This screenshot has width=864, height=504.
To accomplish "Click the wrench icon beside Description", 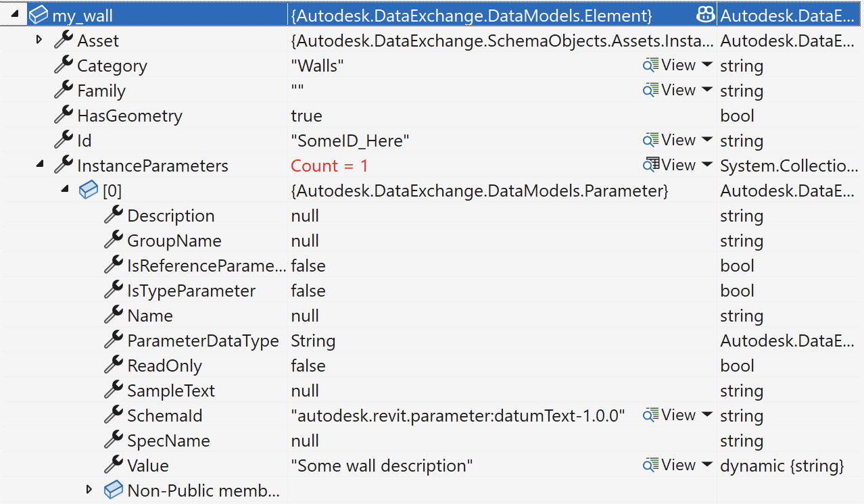I will tap(114, 214).
